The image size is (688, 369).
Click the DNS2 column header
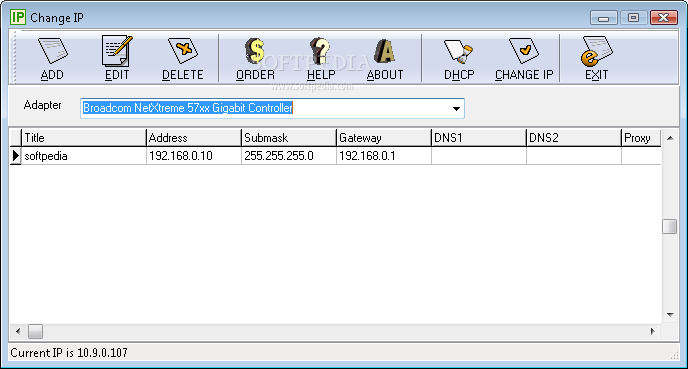click(x=574, y=138)
